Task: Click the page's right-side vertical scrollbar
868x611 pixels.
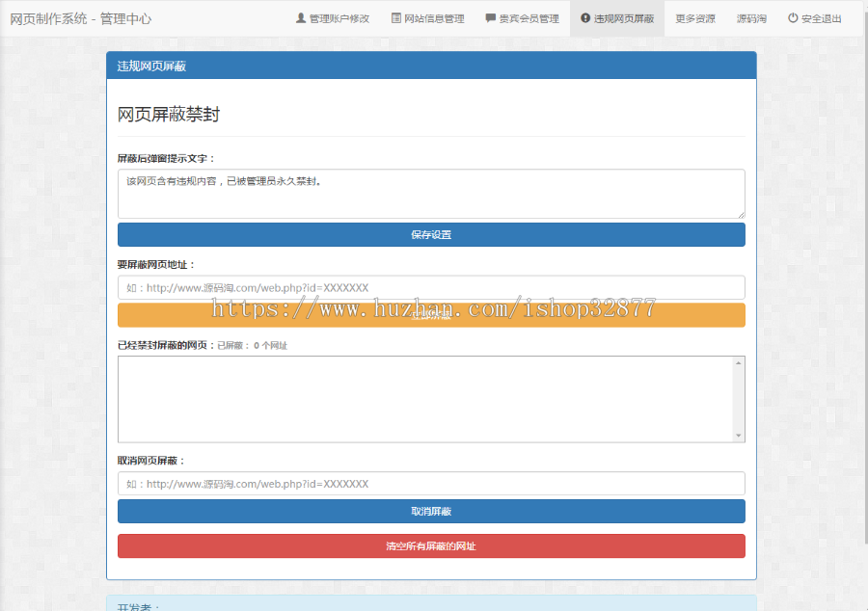Action: tap(865, 277)
